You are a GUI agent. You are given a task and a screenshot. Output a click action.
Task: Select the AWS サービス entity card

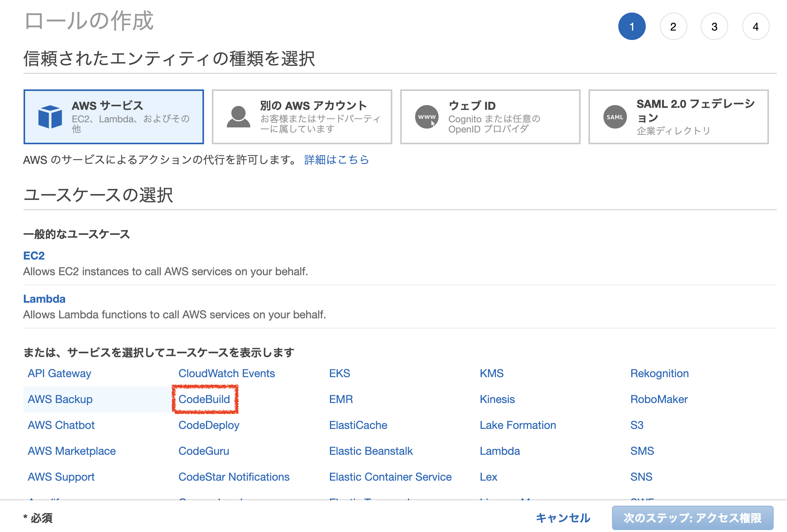tap(114, 117)
